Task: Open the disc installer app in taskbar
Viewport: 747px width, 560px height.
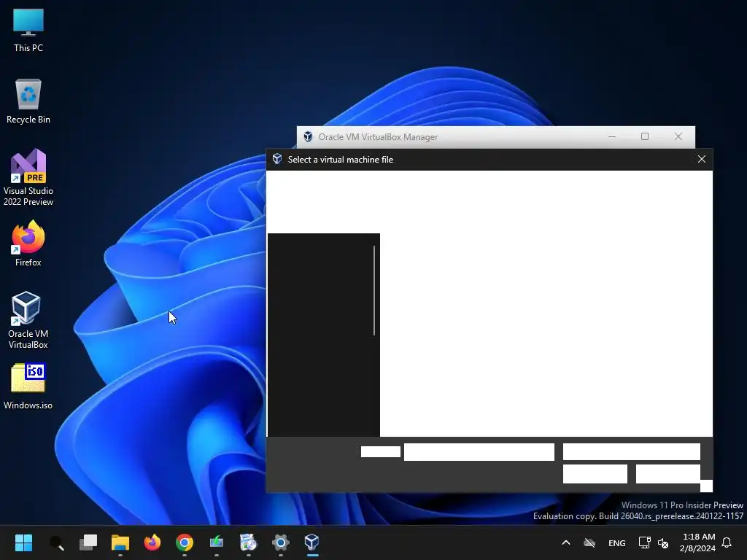Action: click(248, 542)
